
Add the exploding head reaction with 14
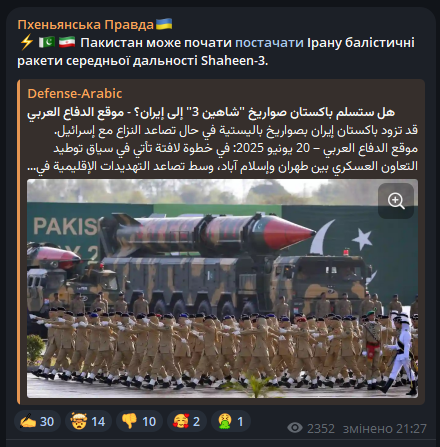pyautogui.click(x=88, y=421)
